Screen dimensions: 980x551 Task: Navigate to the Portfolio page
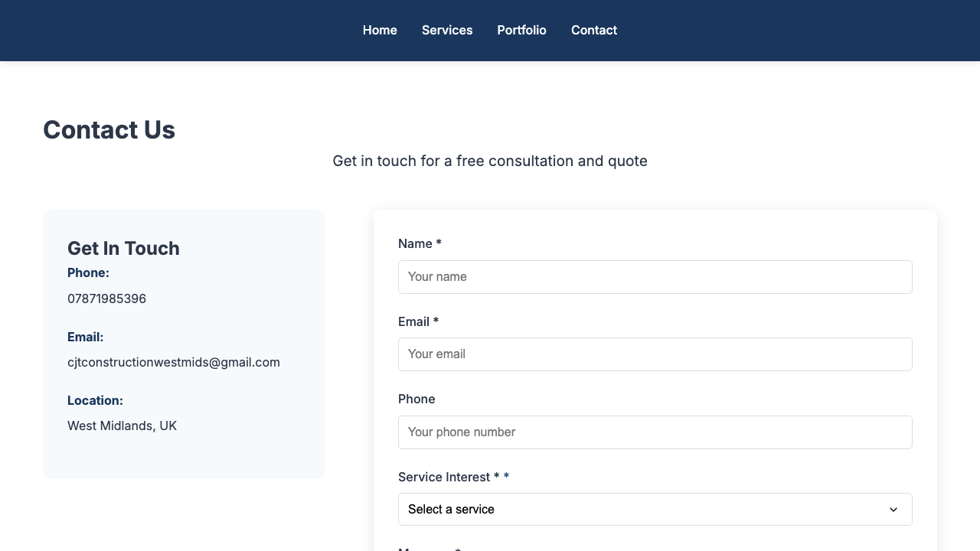521,31
